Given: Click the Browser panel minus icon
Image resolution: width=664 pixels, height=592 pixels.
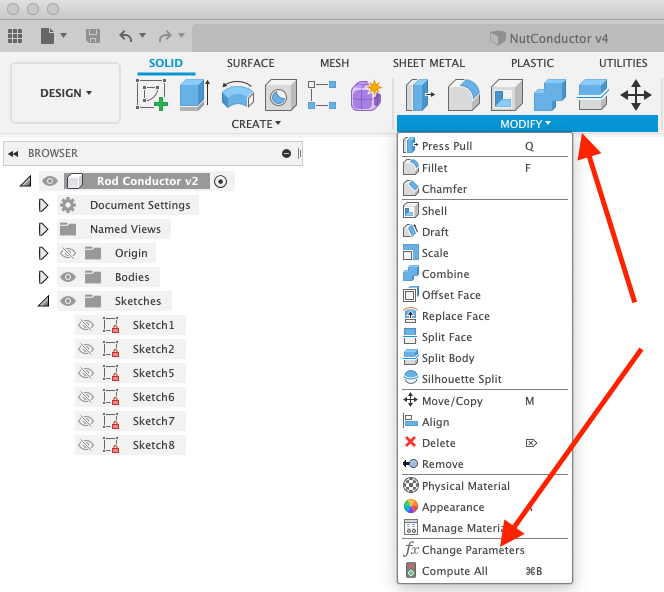Looking at the screenshot, I should pyautogui.click(x=286, y=153).
